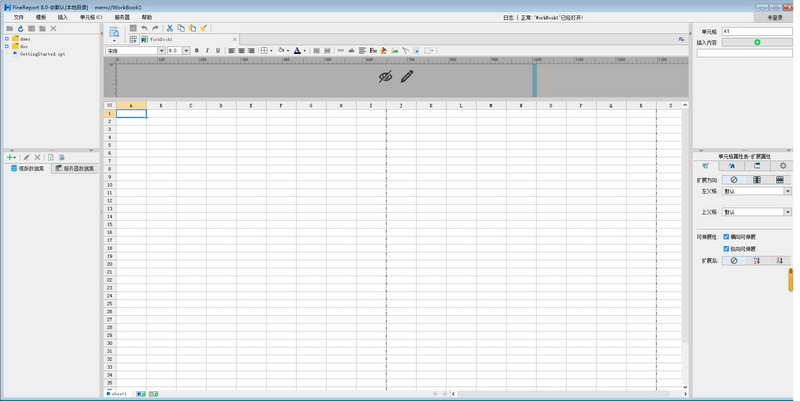Click the hidden-eye icon in parameter pane

(x=385, y=77)
